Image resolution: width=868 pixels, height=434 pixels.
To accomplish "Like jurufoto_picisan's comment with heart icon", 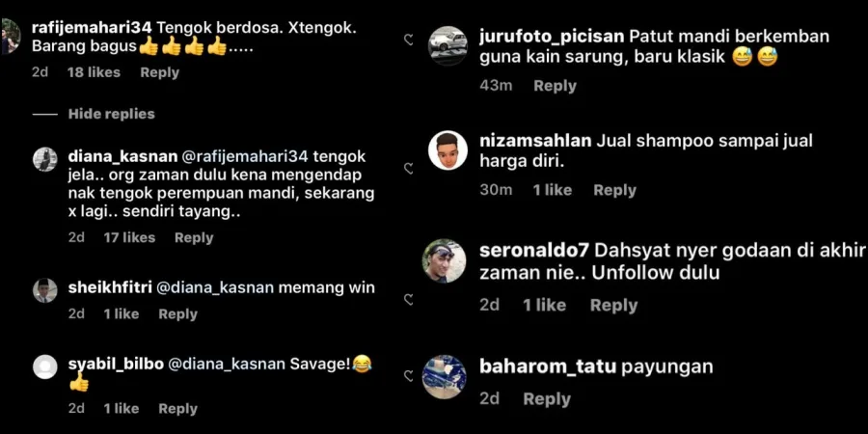I will (x=409, y=40).
